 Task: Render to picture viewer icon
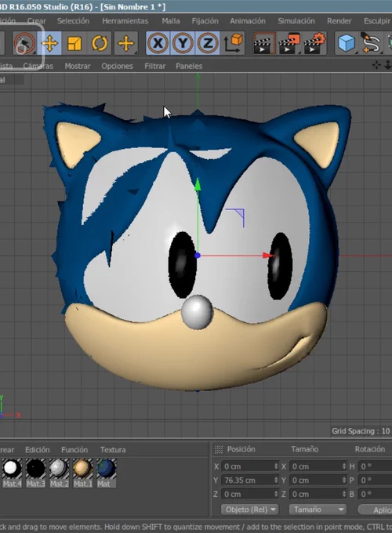[x=289, y=43]
